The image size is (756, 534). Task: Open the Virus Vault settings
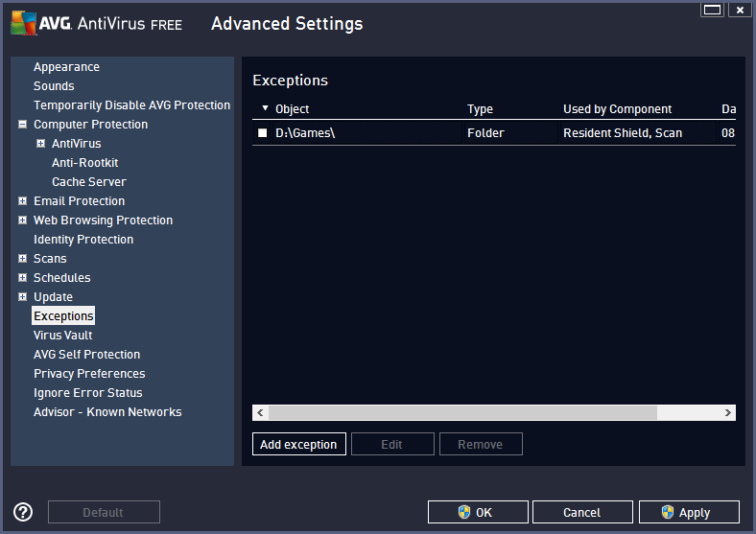pos(62,336)
